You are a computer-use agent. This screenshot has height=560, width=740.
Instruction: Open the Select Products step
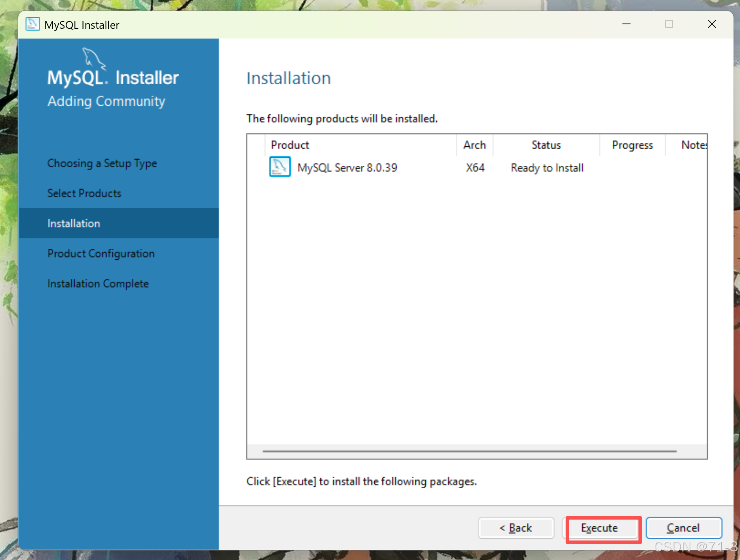(84, 193)
